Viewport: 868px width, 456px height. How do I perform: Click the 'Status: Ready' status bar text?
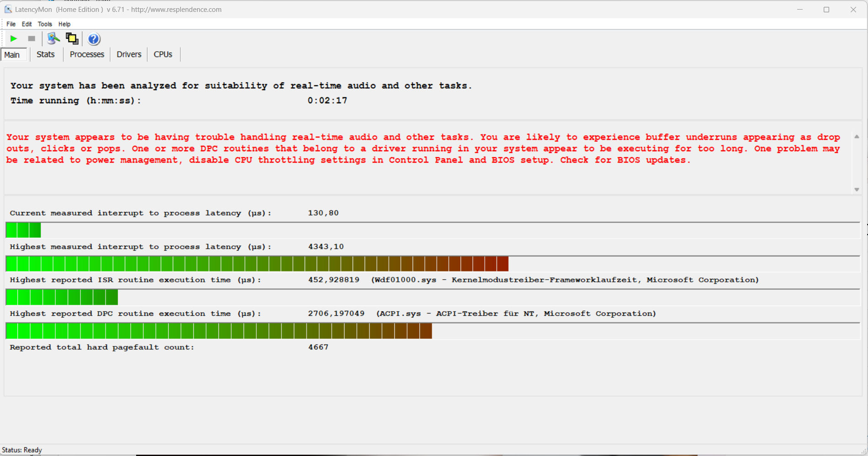pyautogui.click(x=22, y=450)
